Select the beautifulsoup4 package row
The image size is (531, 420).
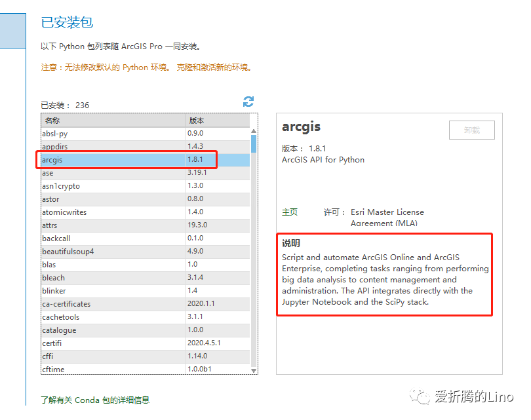click(146, 252)
